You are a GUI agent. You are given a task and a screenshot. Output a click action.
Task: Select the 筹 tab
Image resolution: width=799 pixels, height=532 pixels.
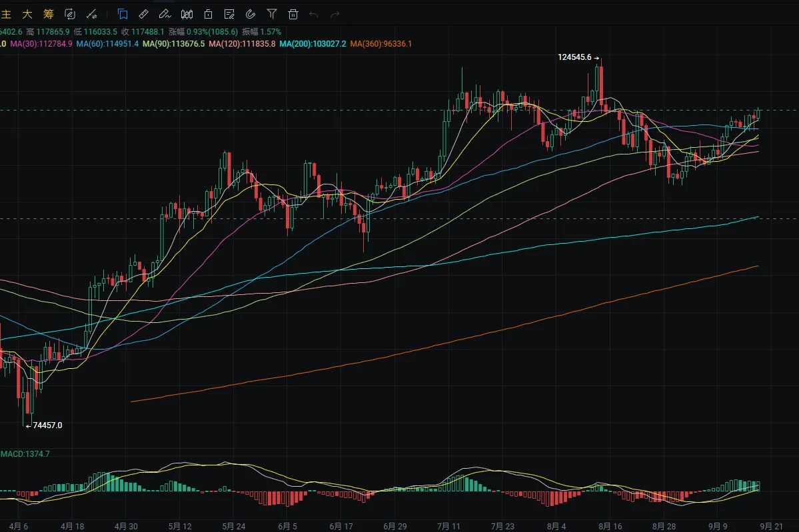48,13
